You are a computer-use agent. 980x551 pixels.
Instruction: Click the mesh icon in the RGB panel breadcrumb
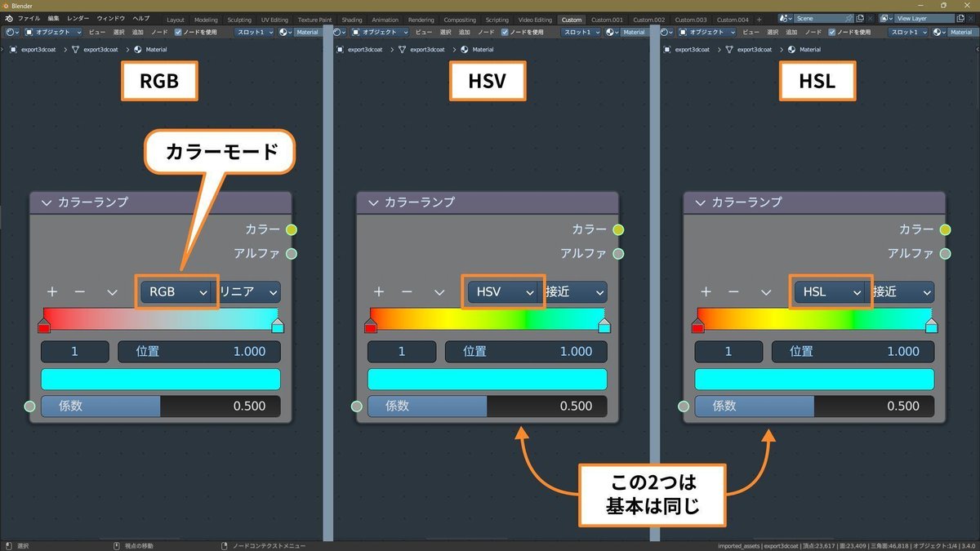pyautogui.click(x=76, y=49)
